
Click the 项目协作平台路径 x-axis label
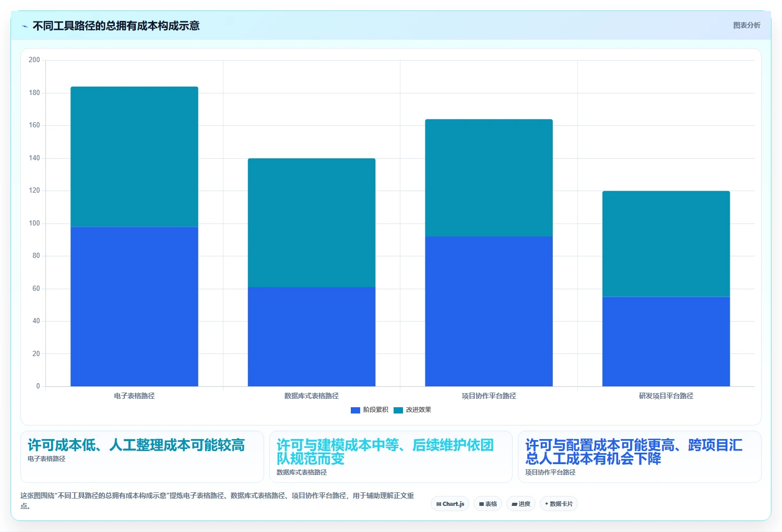489,396
